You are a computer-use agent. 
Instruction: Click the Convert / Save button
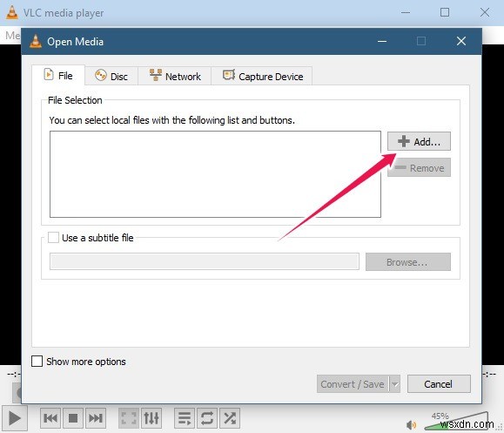[353, 384]
